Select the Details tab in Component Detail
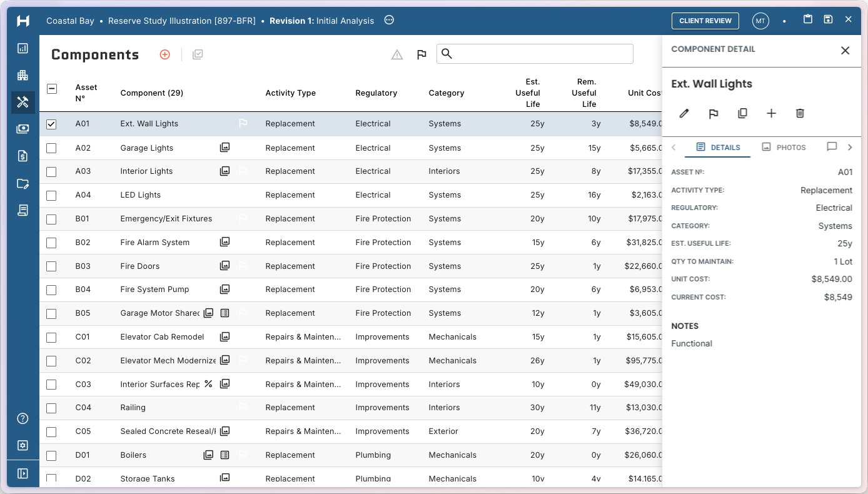Image resolution: width=868 pixels, height=494 pixels. (718, 147)
